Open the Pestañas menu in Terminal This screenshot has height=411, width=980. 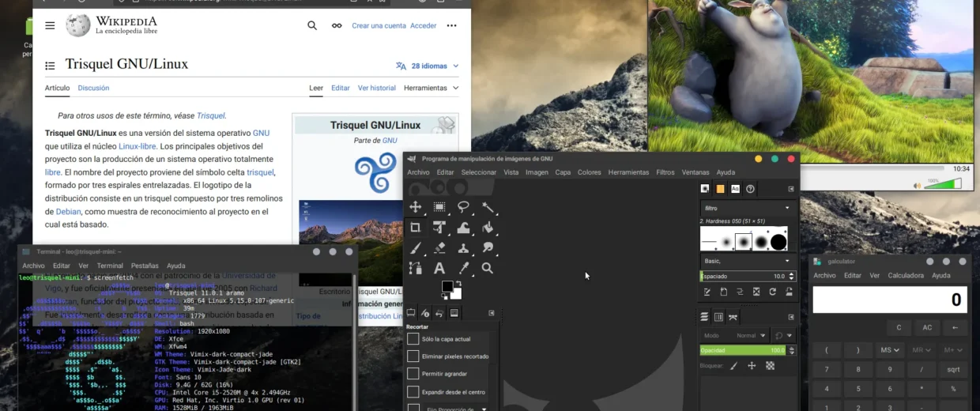[x=145, y=266]
